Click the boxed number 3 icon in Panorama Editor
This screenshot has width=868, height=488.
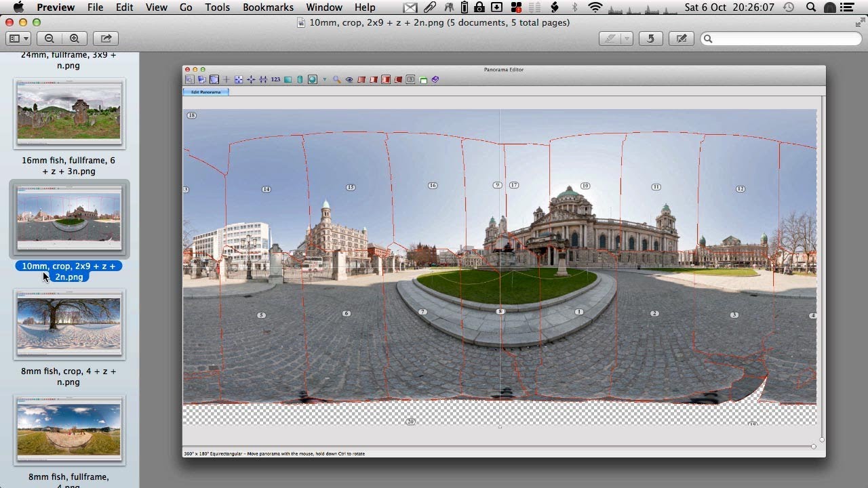[x=410, y=79]
